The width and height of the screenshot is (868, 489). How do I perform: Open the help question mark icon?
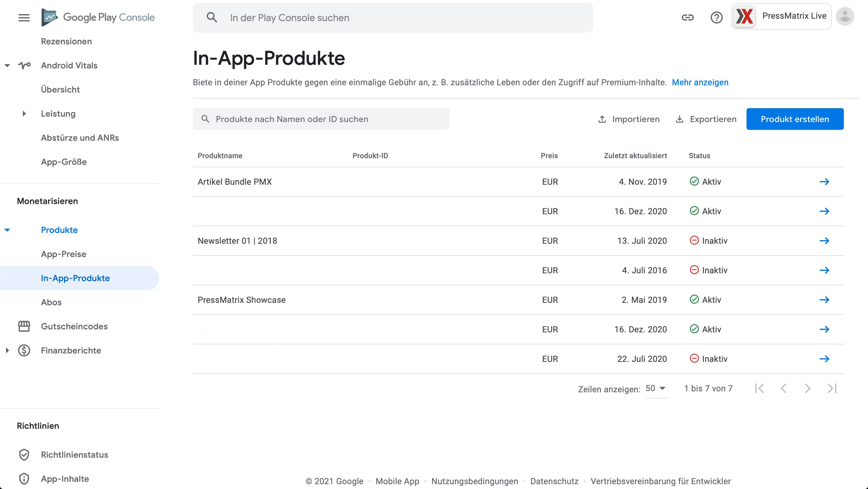pyautogui.click(x=716, y=17)
